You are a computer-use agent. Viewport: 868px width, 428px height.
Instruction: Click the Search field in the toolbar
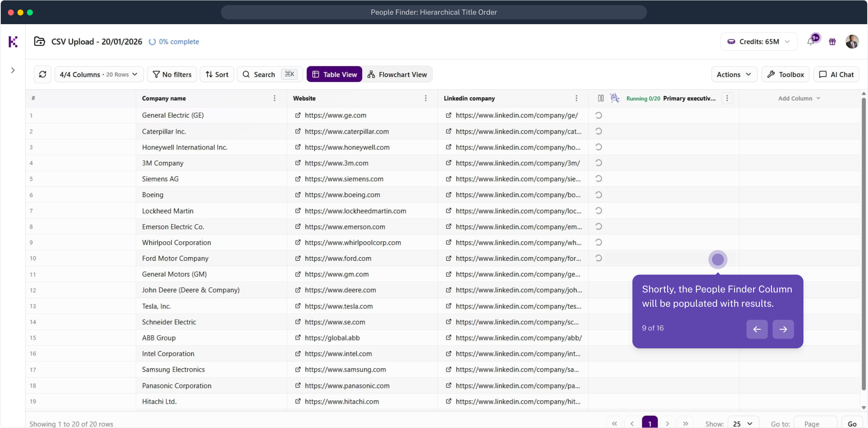coord(270,75)
